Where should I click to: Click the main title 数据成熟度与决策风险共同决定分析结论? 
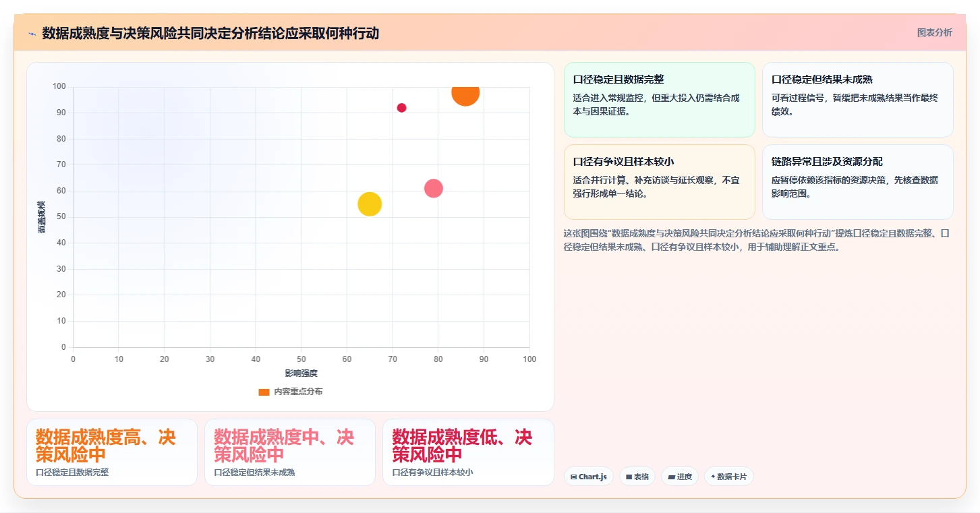tap(210, 33)
